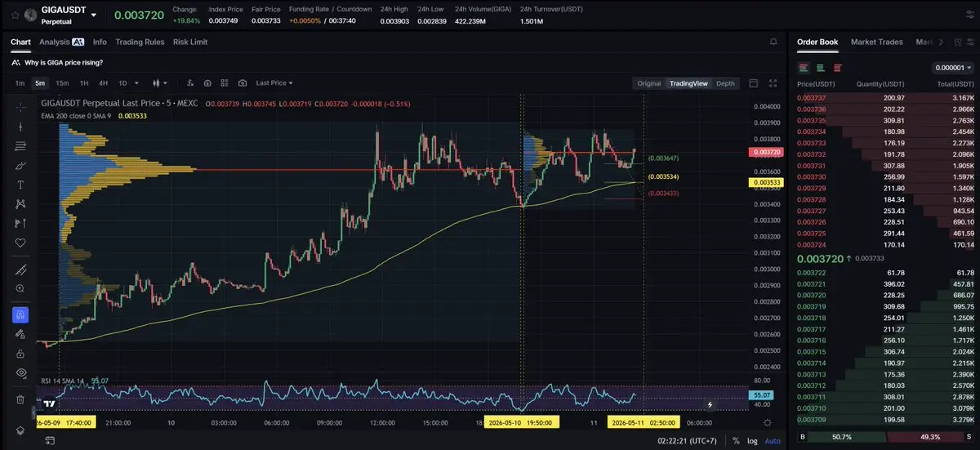Click the 02:22:21 (UTC+7) timezone clock
The width and height of the screenshot is (980, 450).
point(688,441)
